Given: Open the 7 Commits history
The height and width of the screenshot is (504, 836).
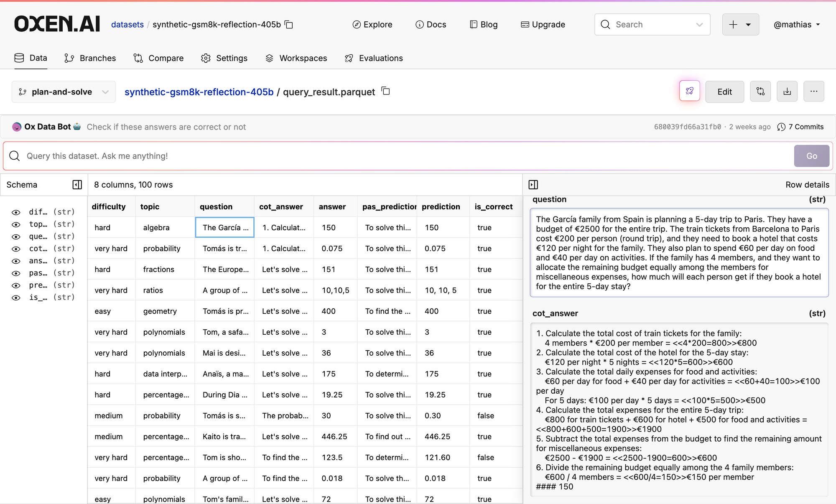Looking at the screenshot, I should point(800,127).
